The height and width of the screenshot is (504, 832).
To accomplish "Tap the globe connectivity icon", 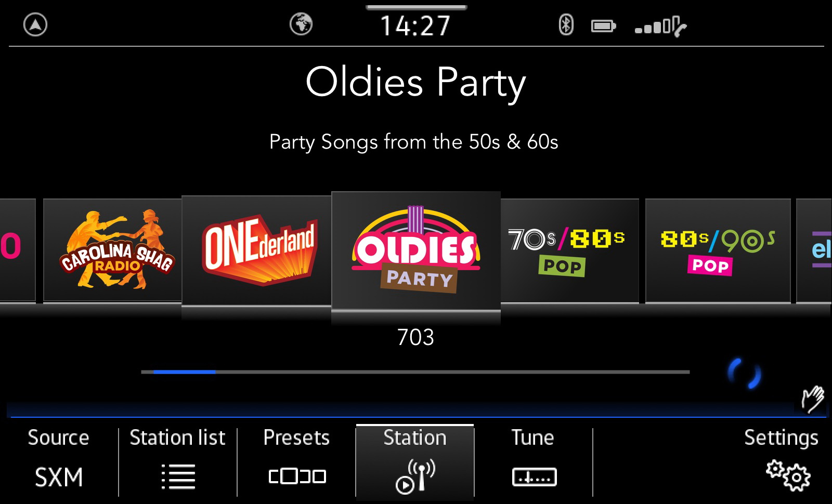I will [301, 24].
